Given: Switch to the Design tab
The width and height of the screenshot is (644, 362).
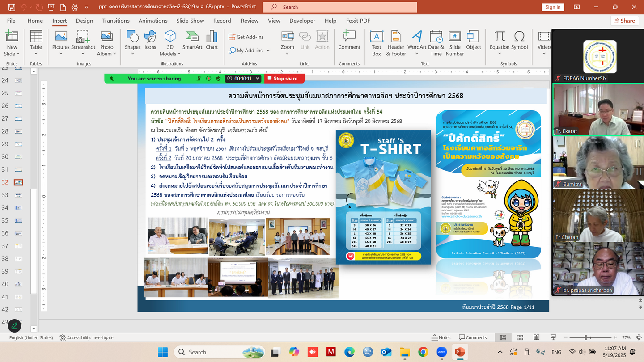Looking at the screenshot, I should [85, 21].
